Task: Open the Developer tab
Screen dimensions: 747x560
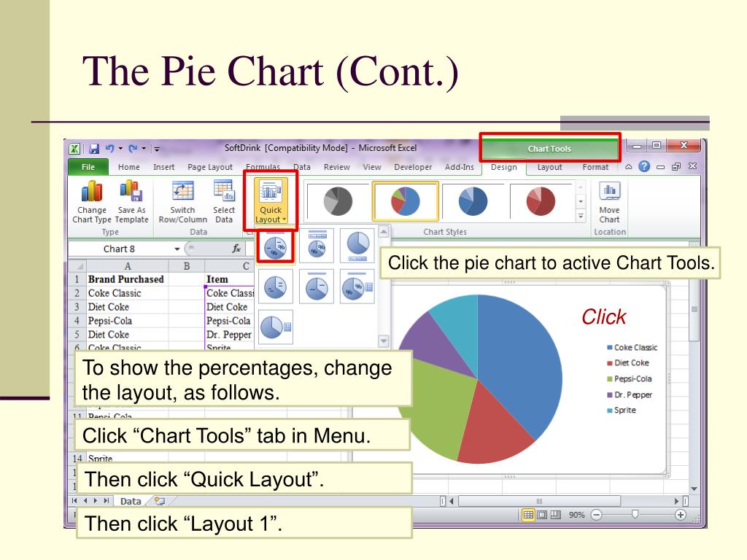Action: 413,167
